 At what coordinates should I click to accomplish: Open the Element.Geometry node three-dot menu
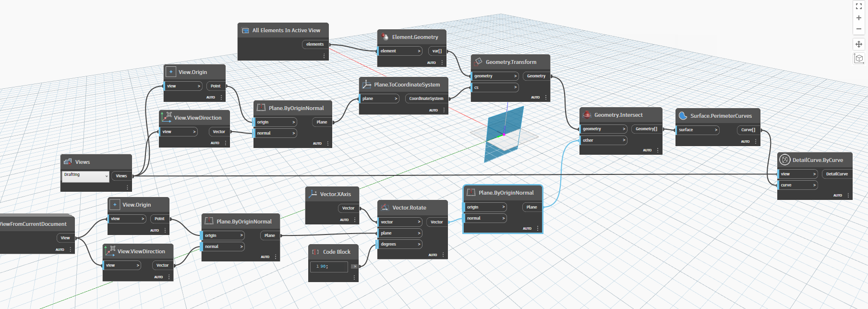(442, 62)
